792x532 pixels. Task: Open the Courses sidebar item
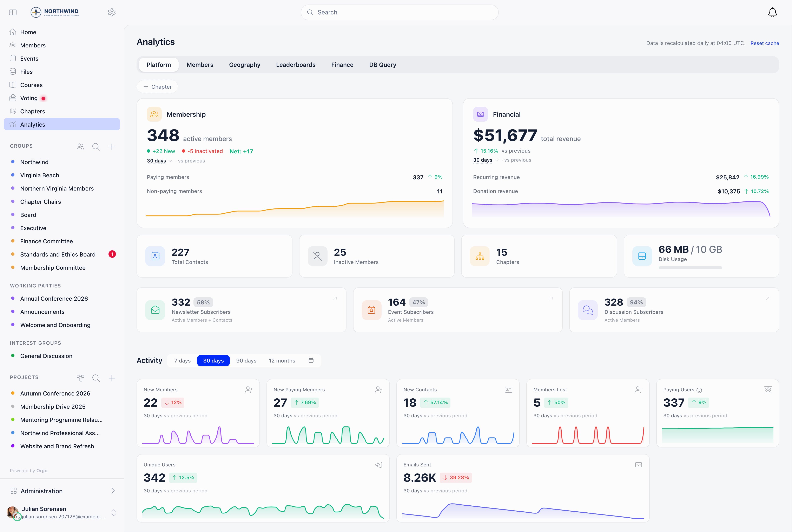[x=62, y=85]
